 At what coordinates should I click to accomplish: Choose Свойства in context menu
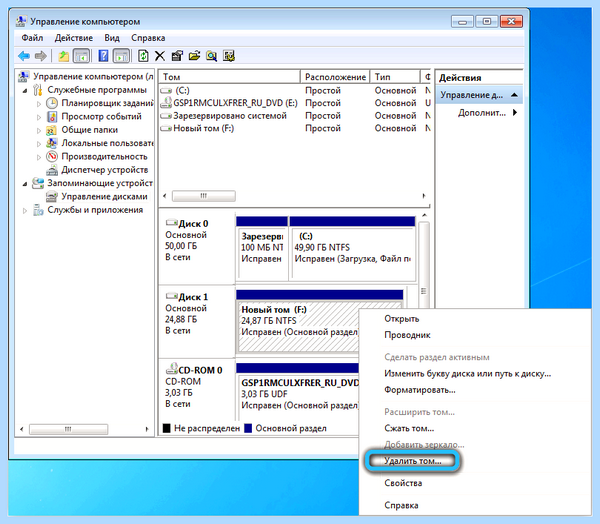[403, 483]
